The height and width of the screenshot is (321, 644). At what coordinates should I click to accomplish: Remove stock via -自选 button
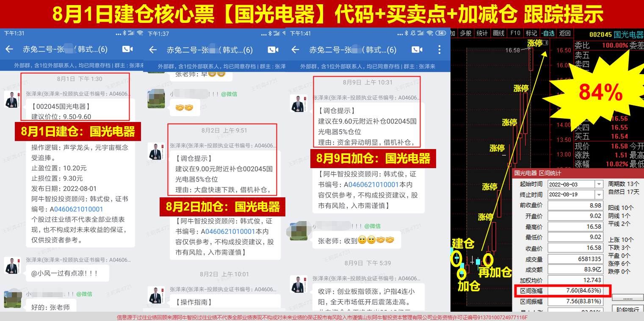[548, 33]
